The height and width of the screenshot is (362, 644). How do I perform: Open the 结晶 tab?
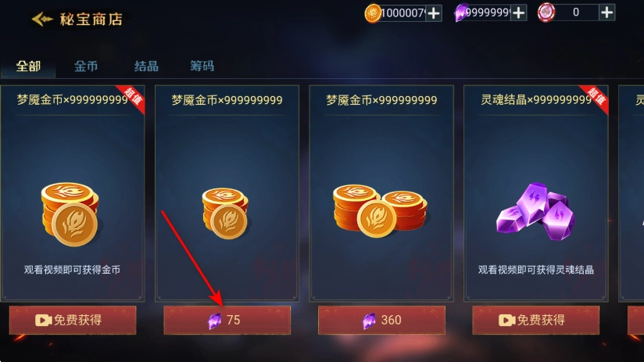click(146, 66)
